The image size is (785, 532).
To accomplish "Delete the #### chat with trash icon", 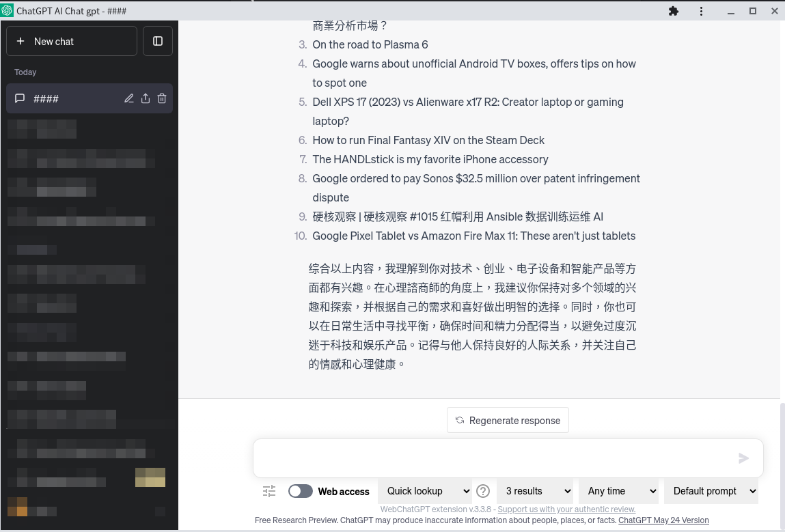I will (162, 98).
